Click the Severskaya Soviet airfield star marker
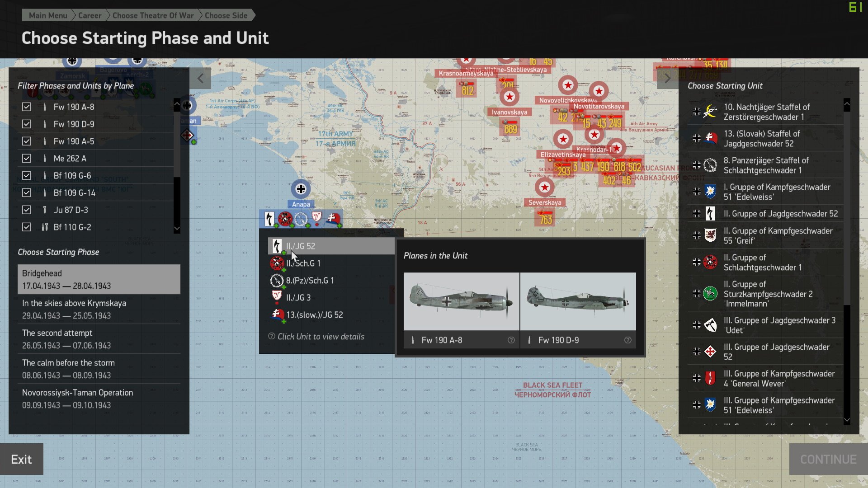The height and width of the screenshot is (488, 868). (x=544, y=187)
